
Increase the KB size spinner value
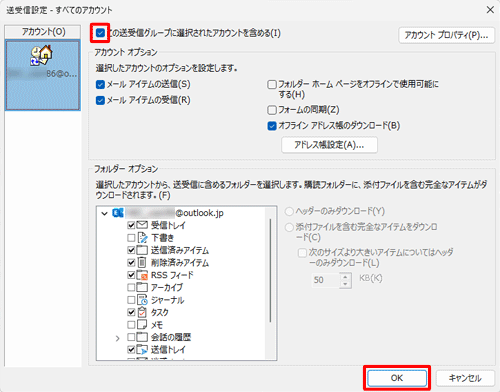[x=346, y=277]
